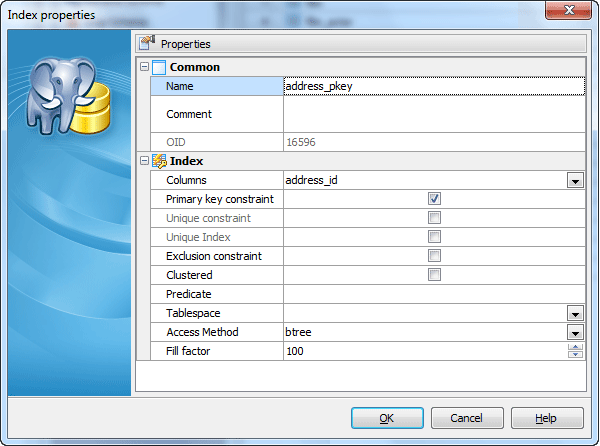The image size is (600, 446).
Task: Collapse the Common section
Action: point(144,67)
